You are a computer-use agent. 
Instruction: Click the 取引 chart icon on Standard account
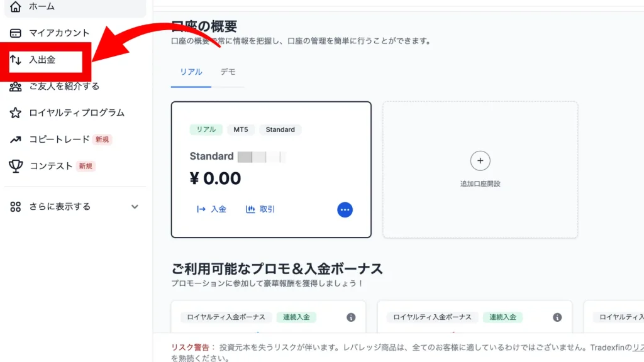(x=249, y=209)
